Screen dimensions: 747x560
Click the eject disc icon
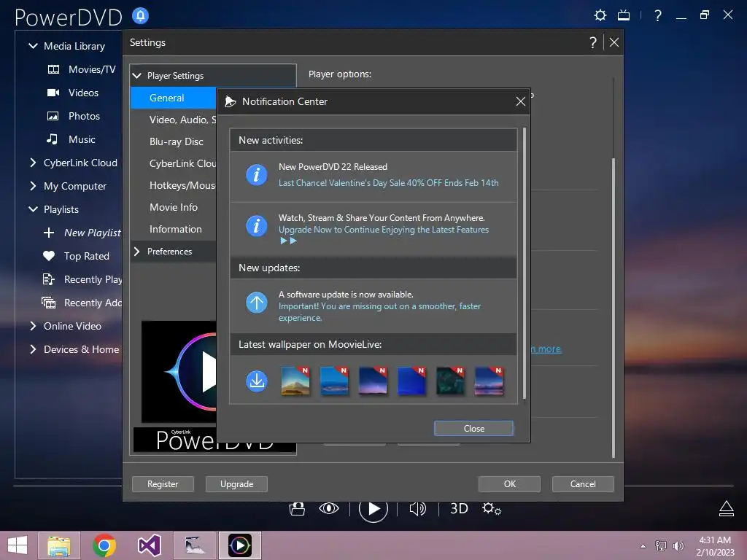[x=726, y=508]
